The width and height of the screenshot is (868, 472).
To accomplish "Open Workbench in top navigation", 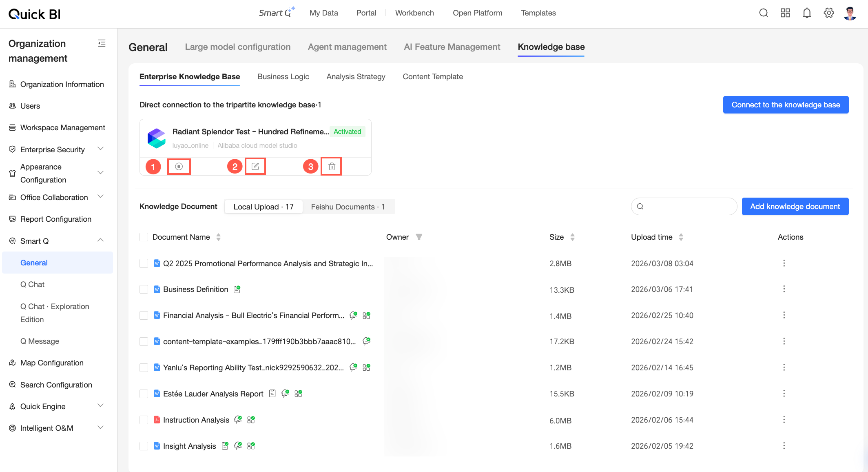I will point(414,13).
